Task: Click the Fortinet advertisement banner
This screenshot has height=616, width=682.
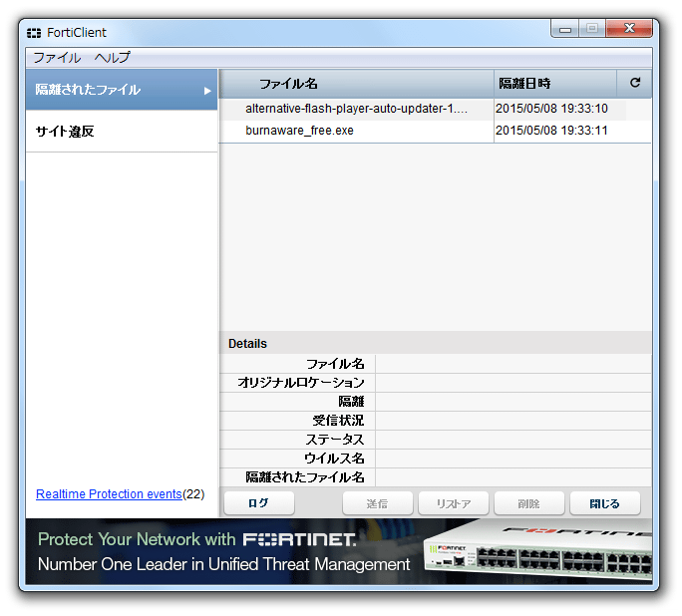Action: (x=338, y=551)
